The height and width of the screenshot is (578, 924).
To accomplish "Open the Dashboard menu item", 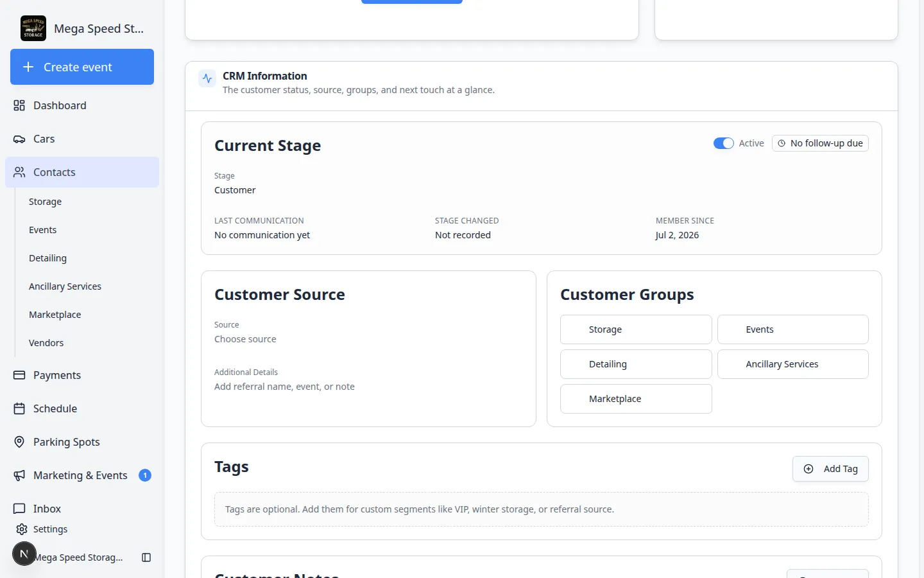I will point(82,105).
